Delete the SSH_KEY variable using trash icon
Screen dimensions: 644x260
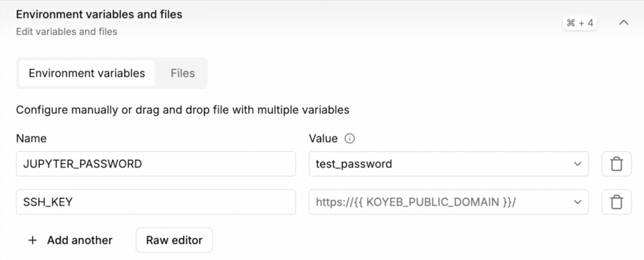[617, 202]
